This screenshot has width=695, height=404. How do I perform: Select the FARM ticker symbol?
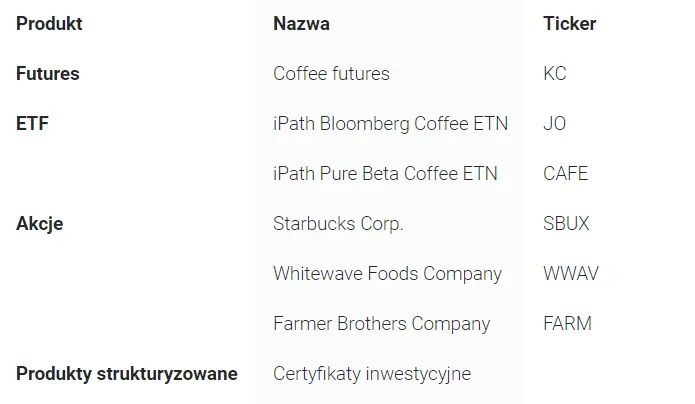[x=567, y=324]
